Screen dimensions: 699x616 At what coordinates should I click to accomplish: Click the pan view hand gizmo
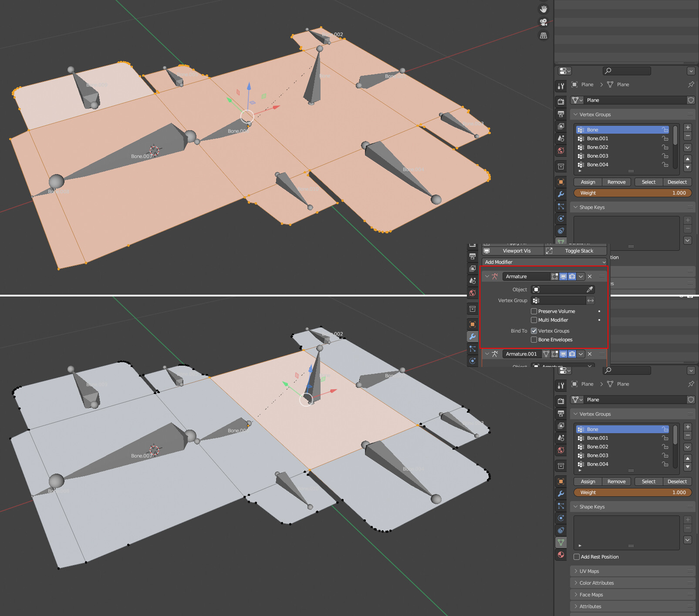click(x=544, y=9)
